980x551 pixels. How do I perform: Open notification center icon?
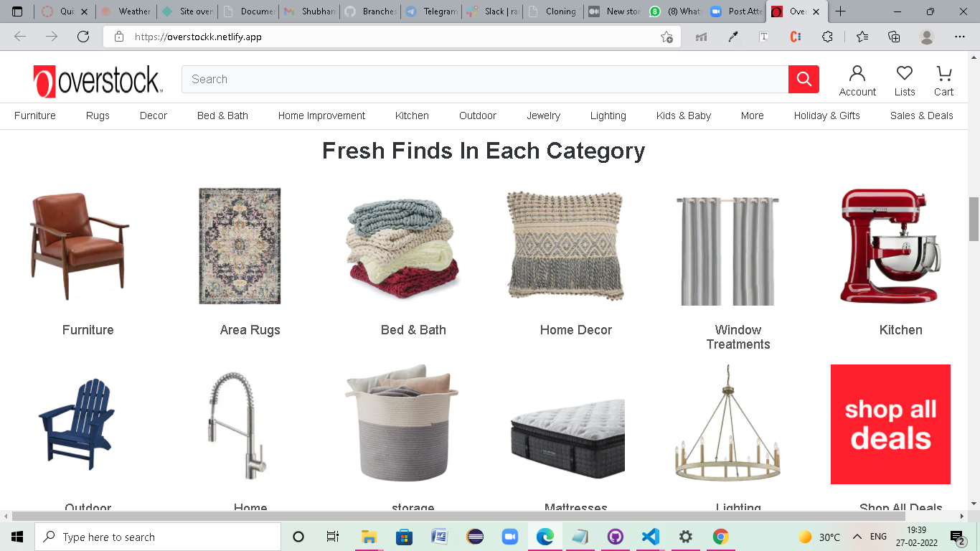coord(957,537)
